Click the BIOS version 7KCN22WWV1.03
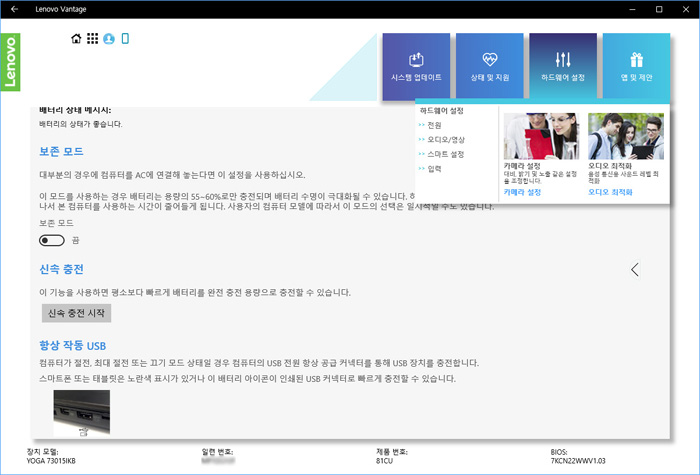Viewport: 700px width, 475px height. [578, 461]
